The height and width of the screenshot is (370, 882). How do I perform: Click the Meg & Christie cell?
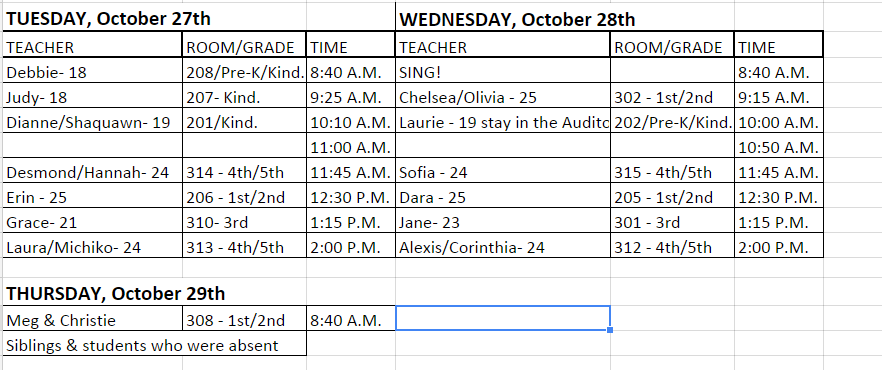93,321
